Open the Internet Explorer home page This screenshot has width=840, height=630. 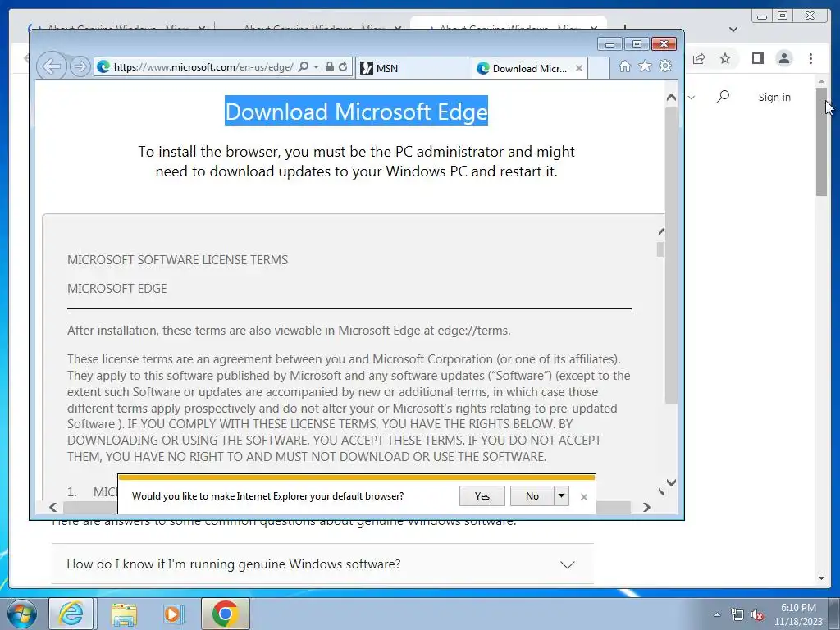(x=624, y=66)
